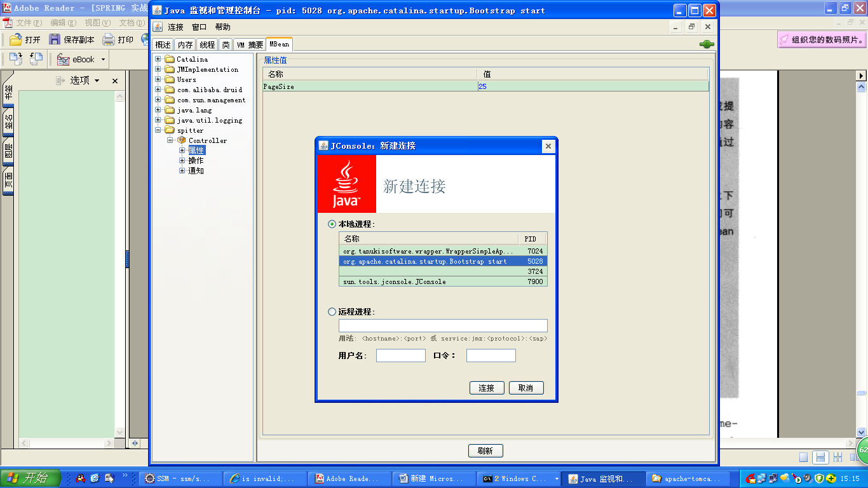Screen dimensions: 868x488
Task: Click the remote process address field
Action: click(x=443, y=325)
